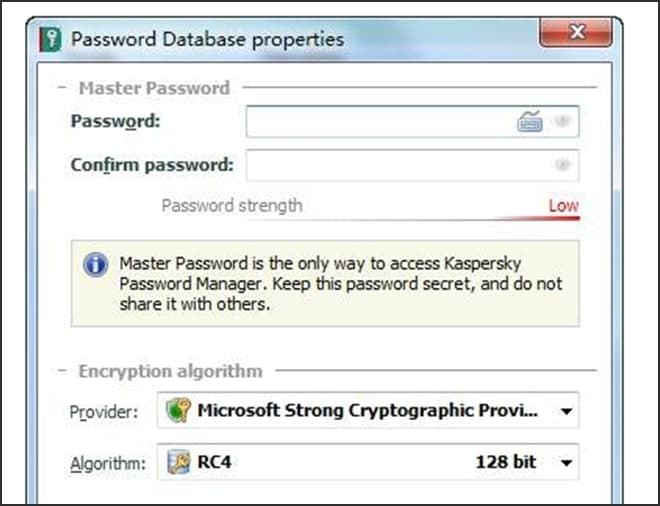Image resolution: width=660 pixels, height=506 pixels.
Task: Click the Password strength indicator bar
Action: [370, 219]
